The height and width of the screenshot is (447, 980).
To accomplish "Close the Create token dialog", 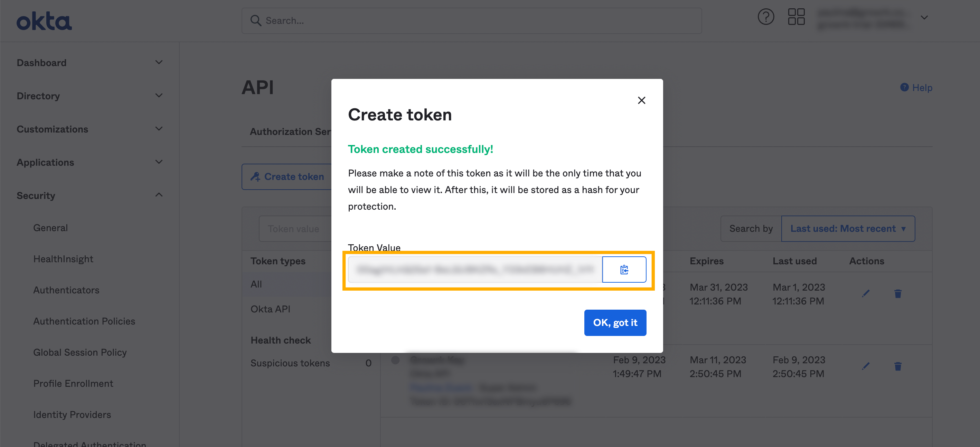I will [x=641, y=100].
